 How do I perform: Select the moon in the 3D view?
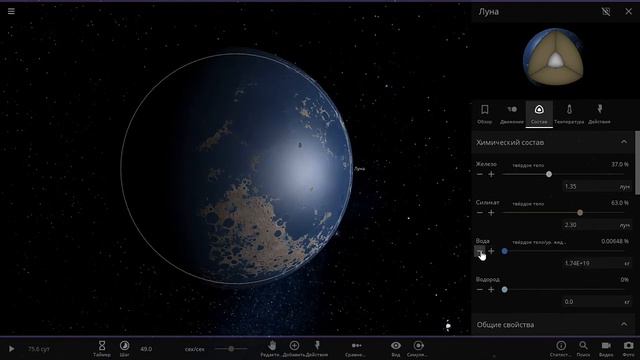237,168
